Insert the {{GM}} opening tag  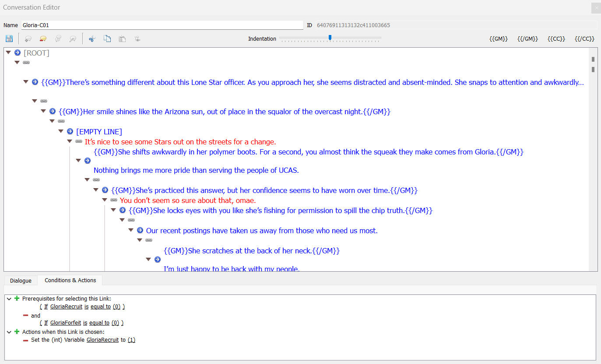point(498,38)
